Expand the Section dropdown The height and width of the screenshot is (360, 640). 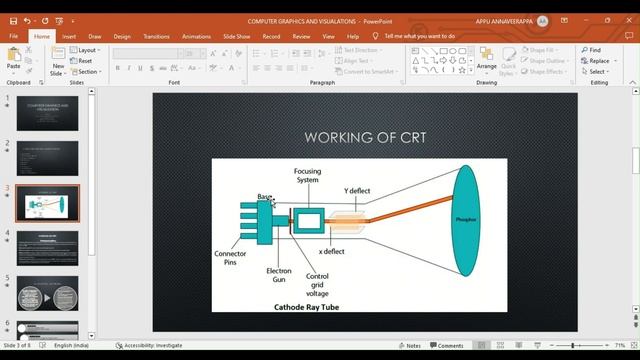click(x=86, y=71)
